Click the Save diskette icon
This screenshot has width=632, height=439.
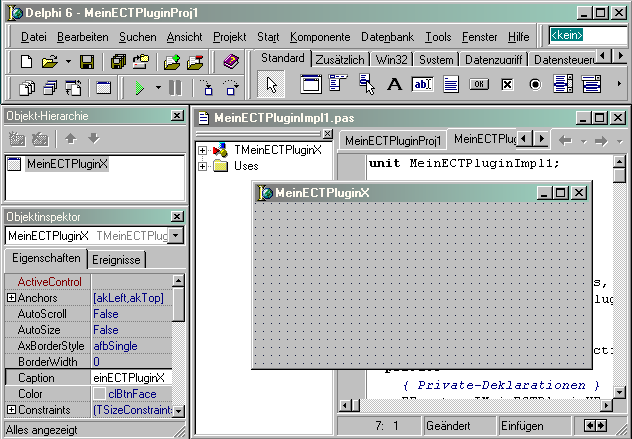[x=87, y=62]
